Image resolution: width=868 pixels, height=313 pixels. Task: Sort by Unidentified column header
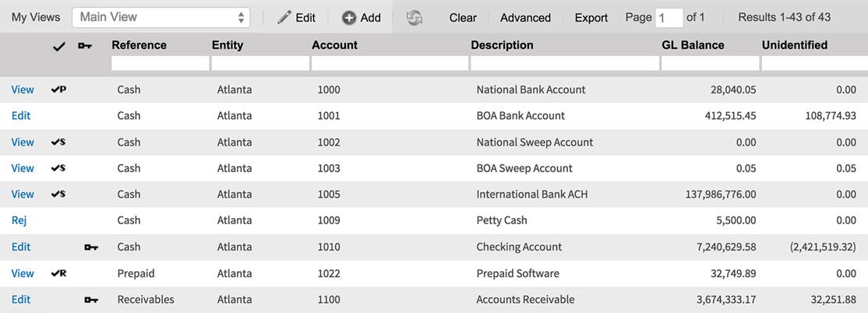(795, 45)
